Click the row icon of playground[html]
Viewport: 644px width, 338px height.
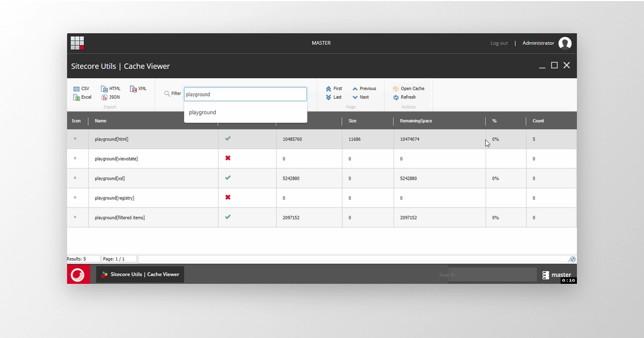75,138
